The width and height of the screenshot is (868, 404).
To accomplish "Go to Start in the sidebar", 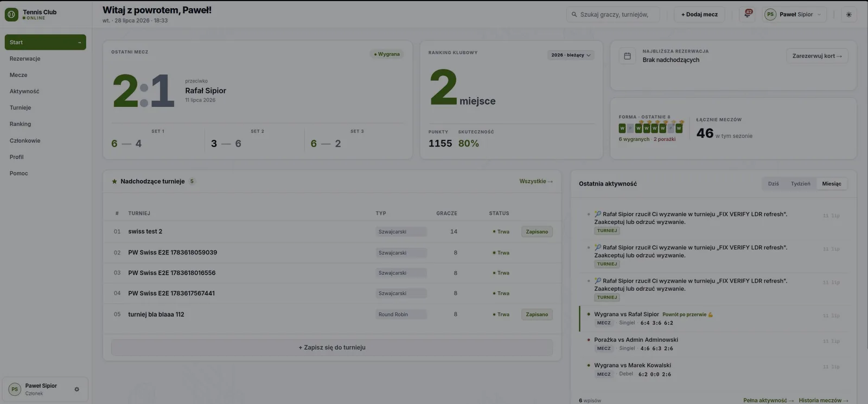I will click(x=46, y=42).
